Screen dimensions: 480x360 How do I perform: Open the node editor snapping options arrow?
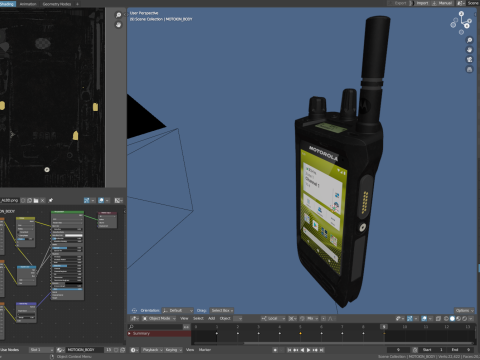(x=93, y=200)
